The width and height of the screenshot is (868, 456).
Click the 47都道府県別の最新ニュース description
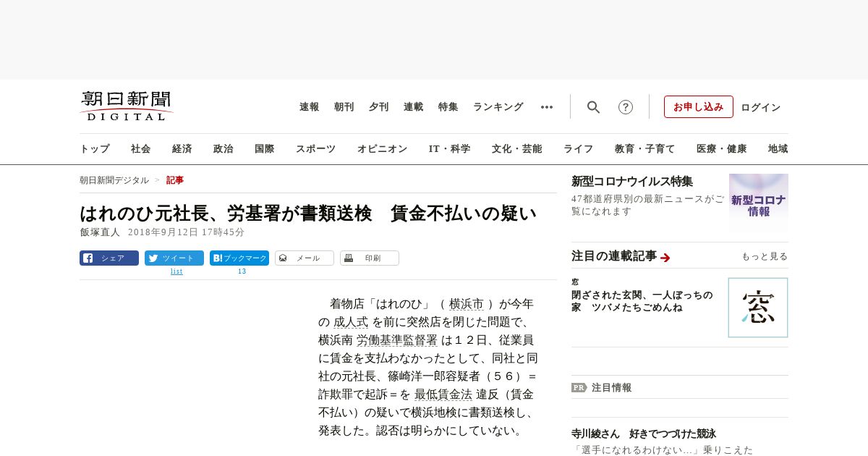point(647,205)
